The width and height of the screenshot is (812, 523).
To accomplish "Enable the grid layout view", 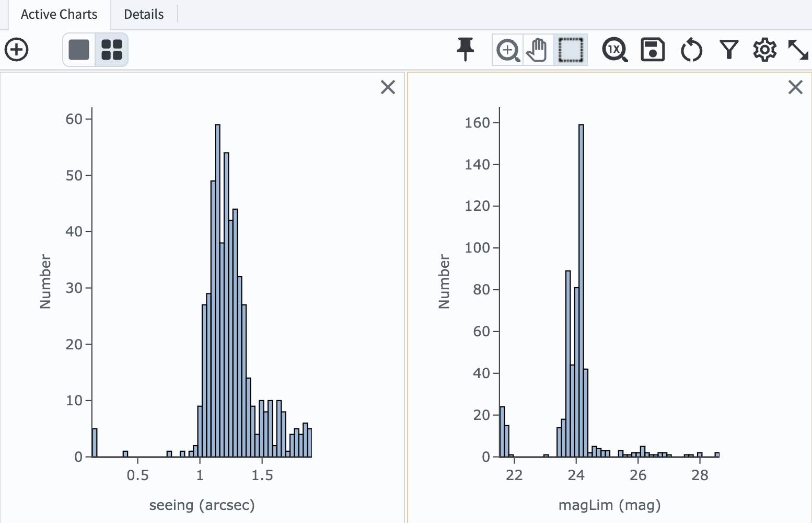I will click(112, 49).
